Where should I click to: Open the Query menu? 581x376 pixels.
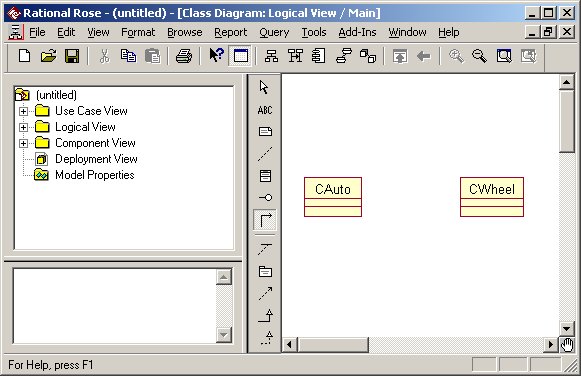[274, 32]
